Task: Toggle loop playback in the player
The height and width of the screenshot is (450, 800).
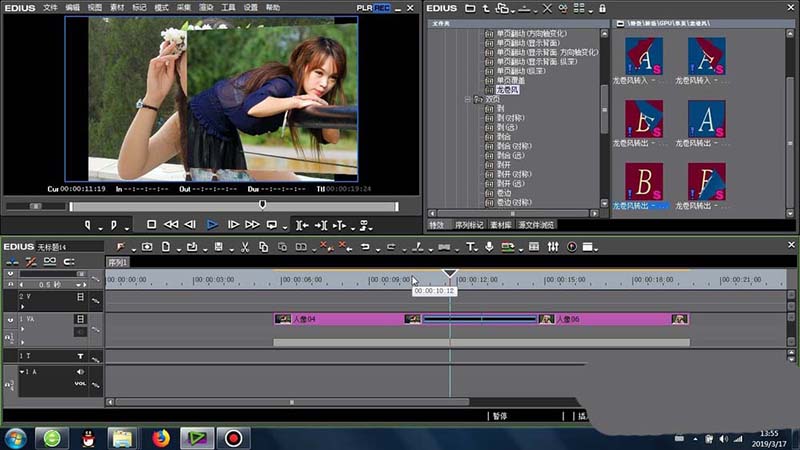Action: pyautogui.click(x=272, y=224)
